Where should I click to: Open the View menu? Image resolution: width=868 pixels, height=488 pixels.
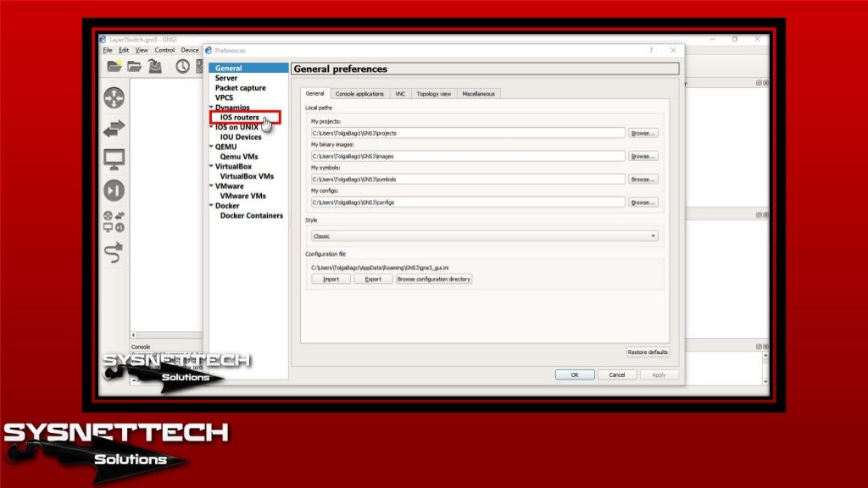click(142, 50)
